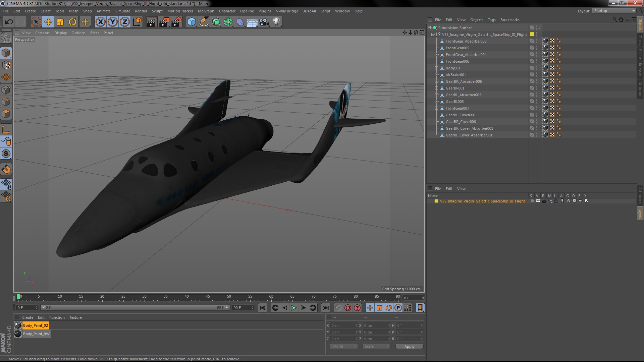Click the Play animation button

[294, 308]
